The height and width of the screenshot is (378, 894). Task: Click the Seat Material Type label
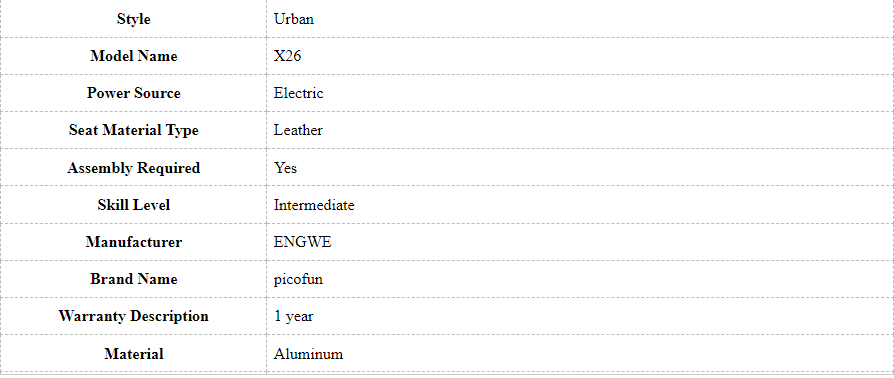point(133,130)
